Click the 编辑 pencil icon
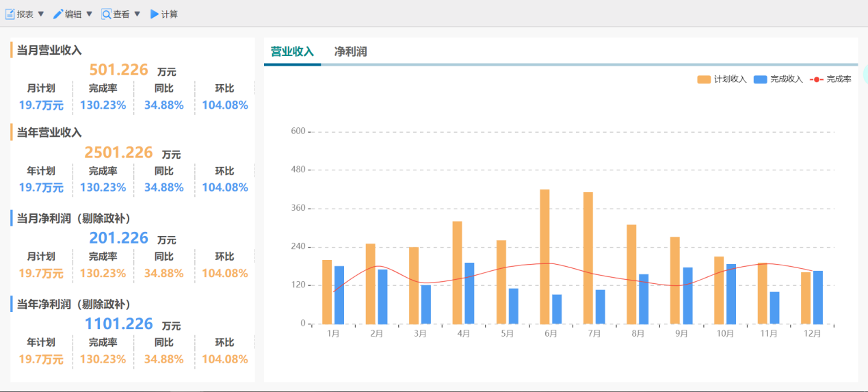This screenshot has width=868, height=392. [x=58, y=14]
